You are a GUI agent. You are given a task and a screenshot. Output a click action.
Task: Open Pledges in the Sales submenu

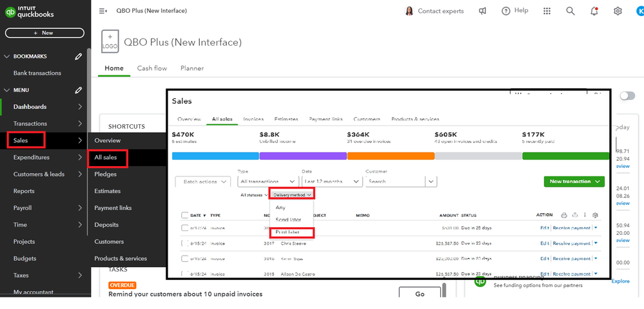[106, 174]
